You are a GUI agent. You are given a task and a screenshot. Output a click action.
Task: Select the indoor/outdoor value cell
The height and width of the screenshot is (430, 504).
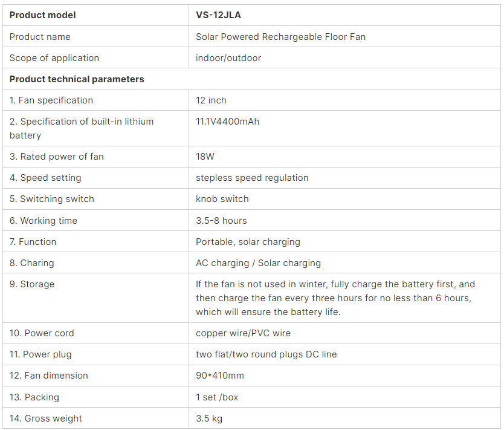pyautogui.click(x=344, y=57)
